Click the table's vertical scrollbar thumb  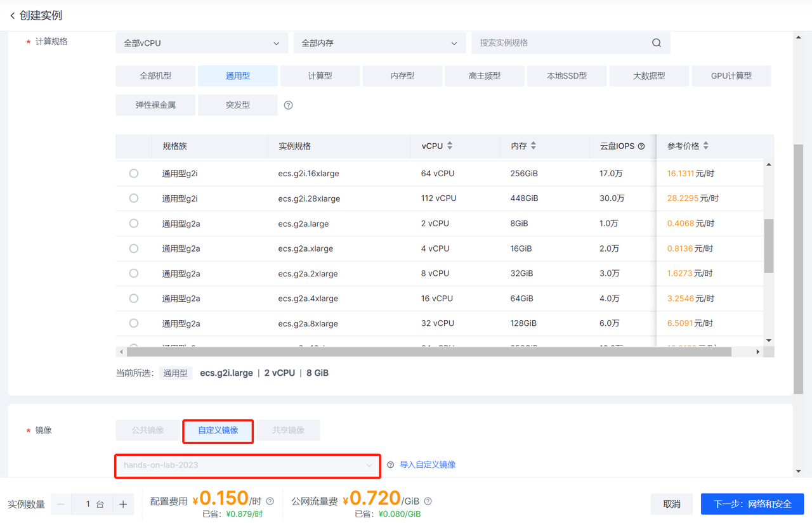769,246
